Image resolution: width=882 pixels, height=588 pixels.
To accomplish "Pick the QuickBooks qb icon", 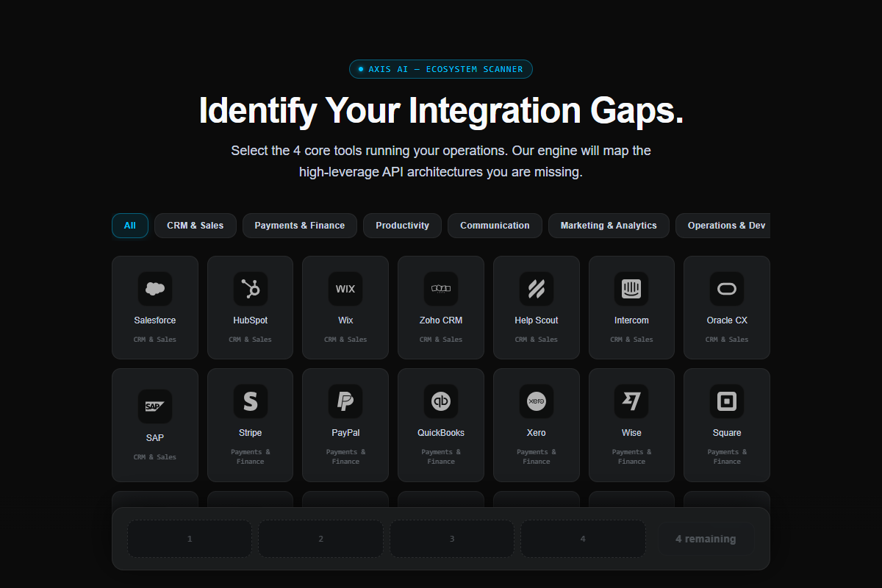I will point(441,401).
